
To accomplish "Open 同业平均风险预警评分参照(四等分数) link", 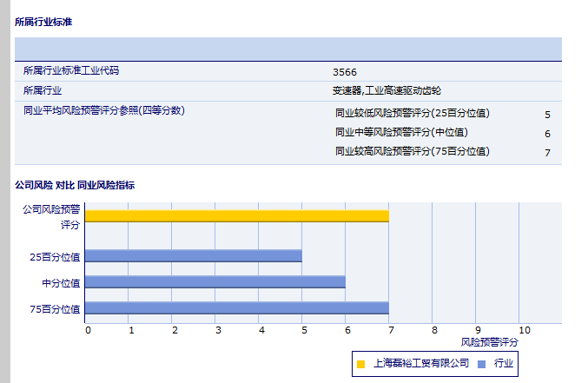I will click(x=104, y=110).
